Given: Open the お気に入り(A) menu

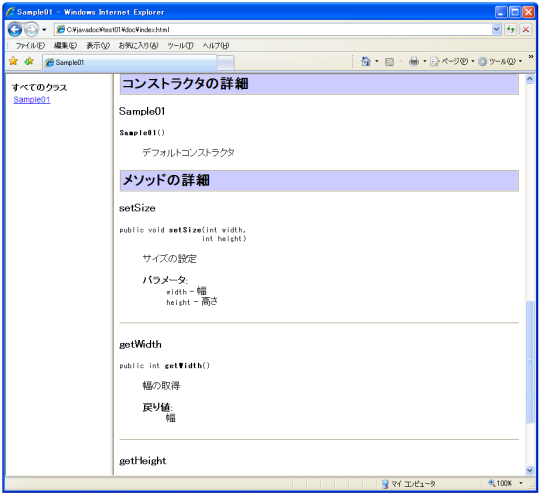Looking at the screenshot, I should point(138,45).
